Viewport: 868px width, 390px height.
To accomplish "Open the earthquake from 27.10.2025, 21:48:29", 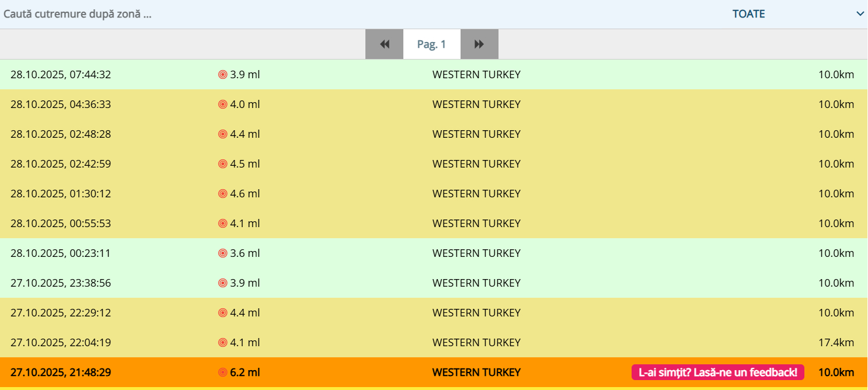I will pos(61,372).
